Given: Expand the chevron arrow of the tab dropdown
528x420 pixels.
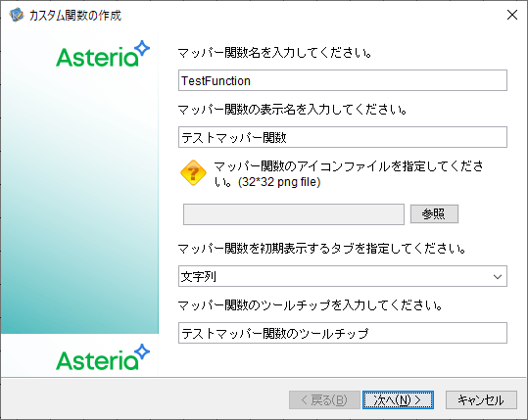Looking at the screenshot, I should tap(498, 277).
